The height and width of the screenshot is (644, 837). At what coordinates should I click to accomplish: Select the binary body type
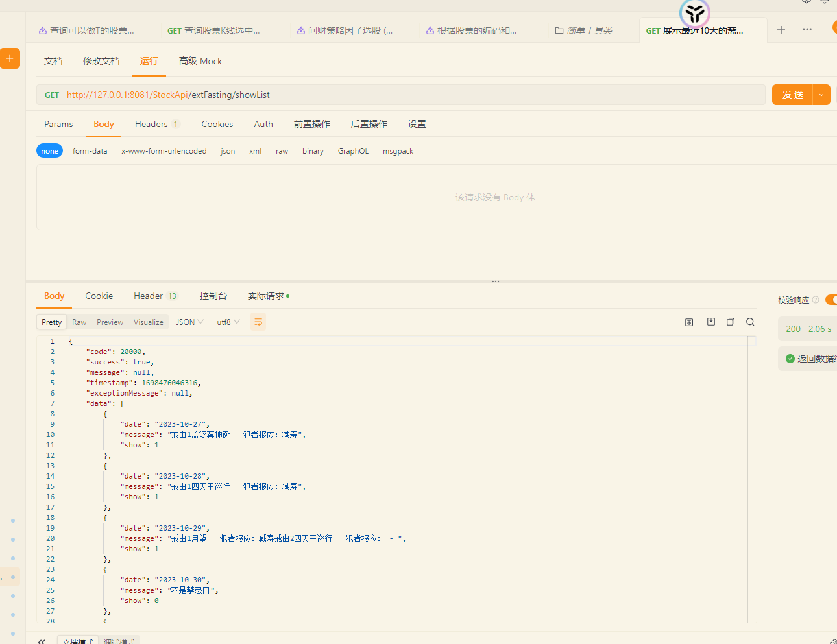click(313, 151)
